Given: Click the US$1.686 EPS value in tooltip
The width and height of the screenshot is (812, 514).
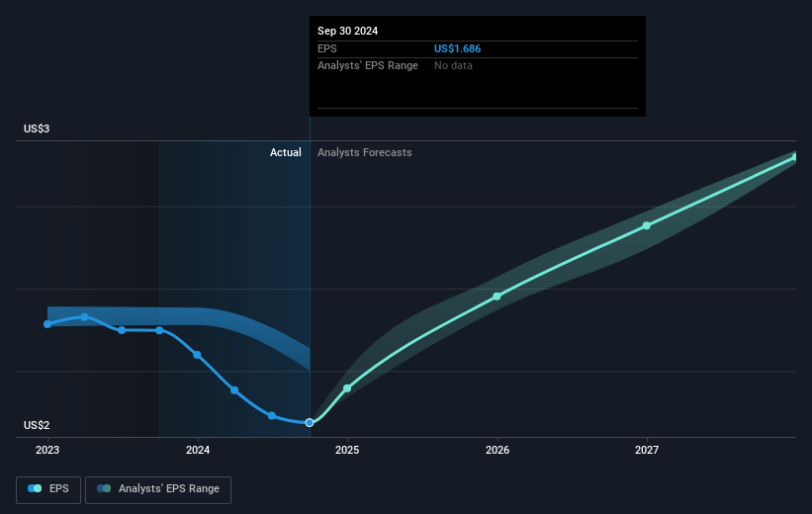Looking at the screenshot, I should tap(457, 48).
